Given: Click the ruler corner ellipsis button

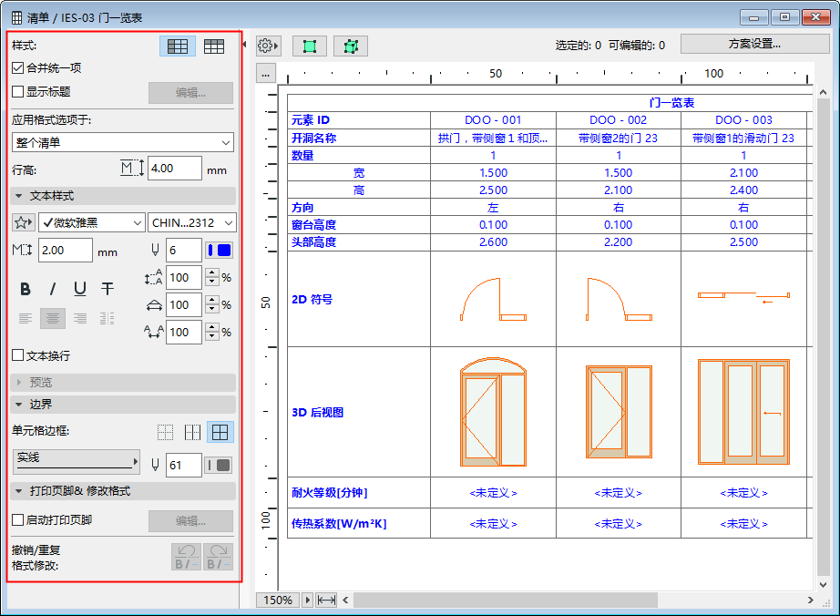Looking at the screenshot, I should 266,75.
